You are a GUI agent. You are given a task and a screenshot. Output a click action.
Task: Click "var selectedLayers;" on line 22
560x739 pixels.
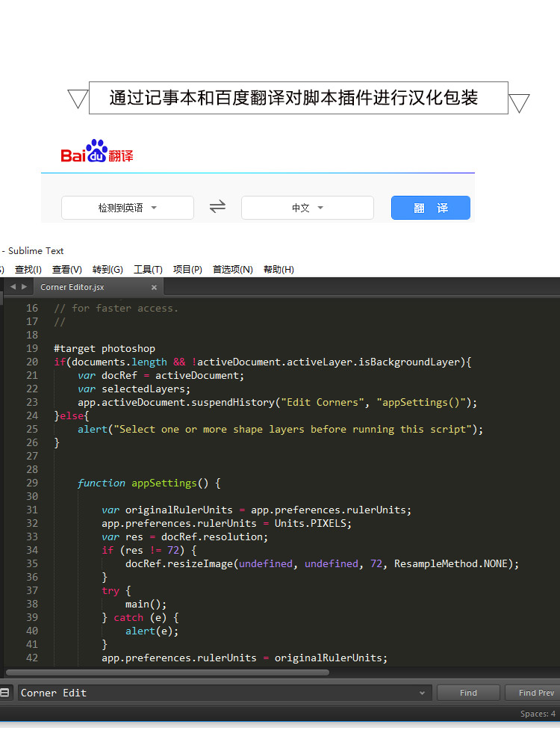[134, 389]
